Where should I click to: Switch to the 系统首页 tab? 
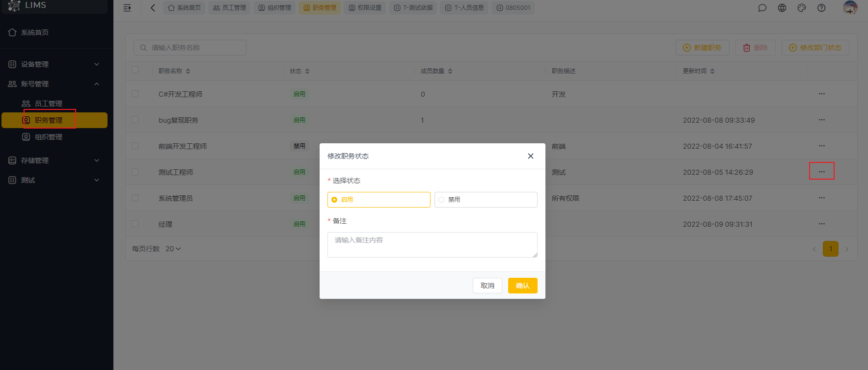coord(184,8)
